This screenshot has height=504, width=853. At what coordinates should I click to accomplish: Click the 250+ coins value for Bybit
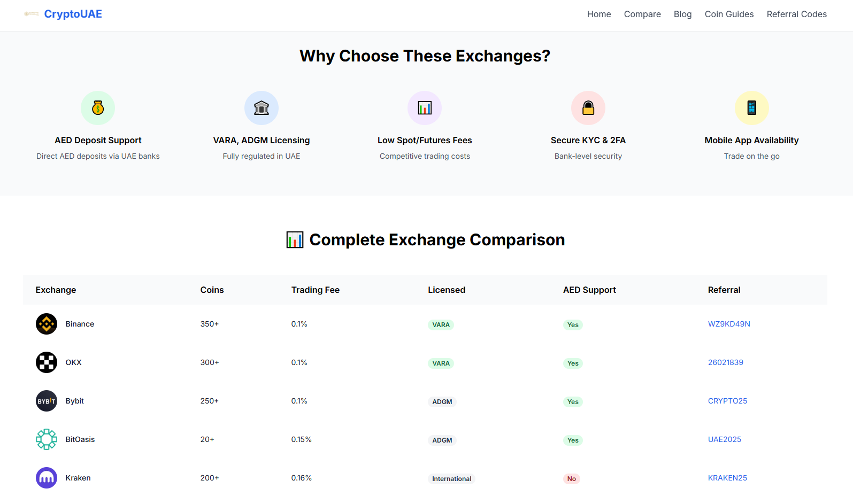(210, 401)
